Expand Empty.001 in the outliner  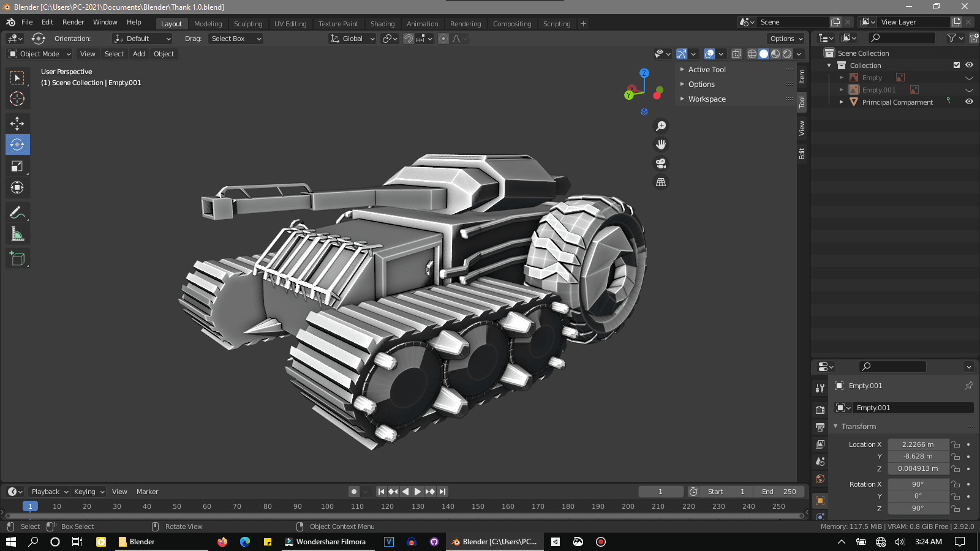pyautogui.click(x=842, y=90)
